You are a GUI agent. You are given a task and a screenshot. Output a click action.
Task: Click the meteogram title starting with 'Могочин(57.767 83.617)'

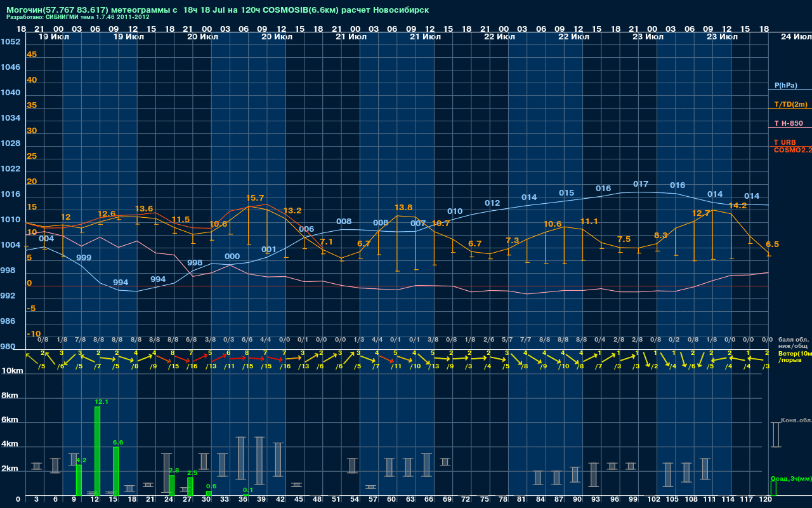point(217,10)
